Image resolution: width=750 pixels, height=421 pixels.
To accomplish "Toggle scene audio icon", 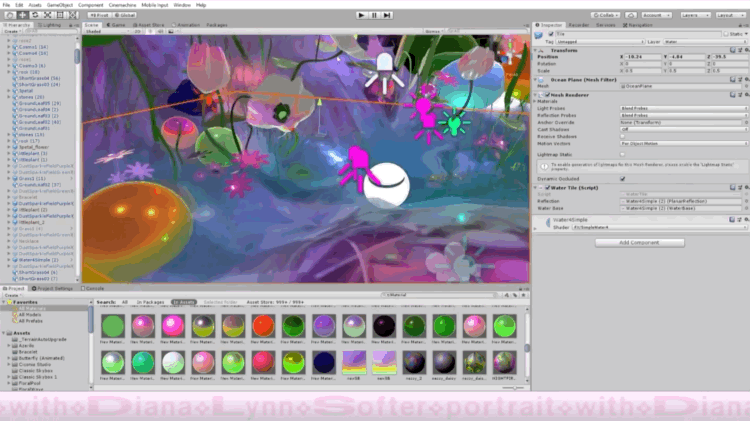I will 160,32.
